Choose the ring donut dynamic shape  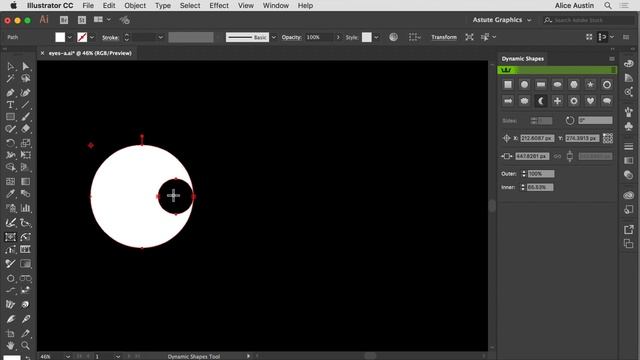coord(607,84)
